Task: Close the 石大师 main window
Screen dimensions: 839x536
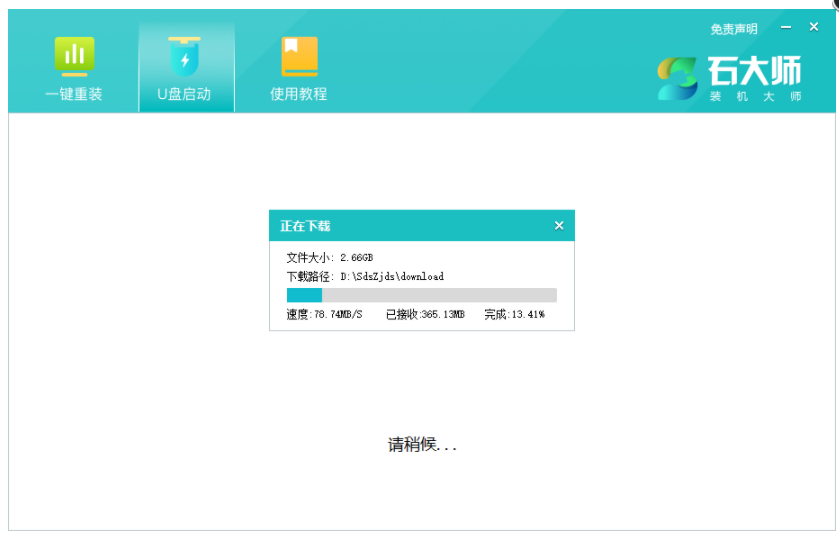Action: pos(814,27)
